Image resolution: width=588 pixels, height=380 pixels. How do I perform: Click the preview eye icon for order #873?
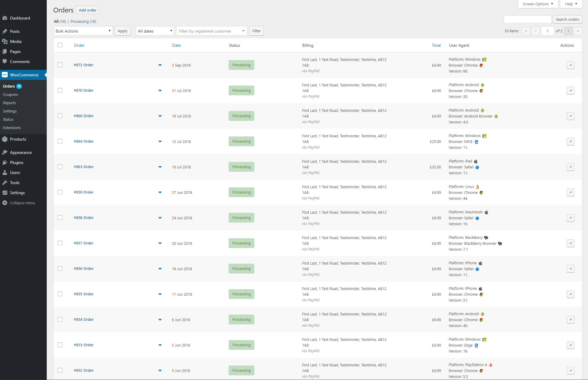[x=160, y=65]
